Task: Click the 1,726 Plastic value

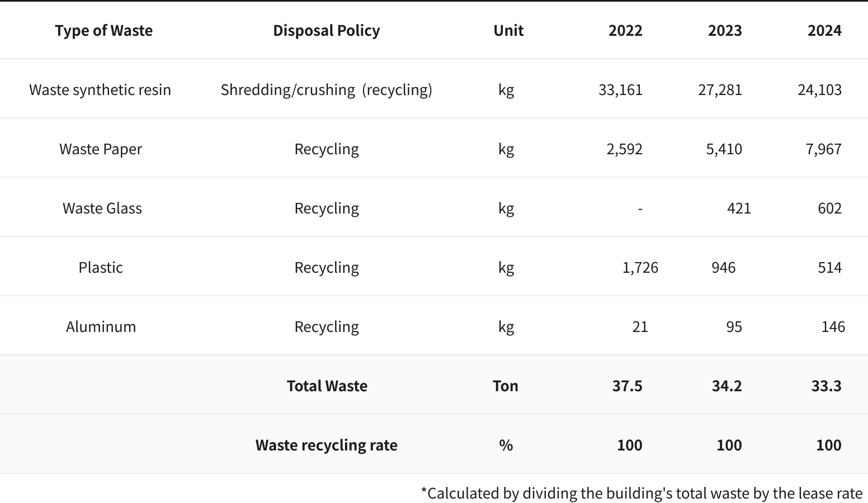Action: [x=640, y=267]
